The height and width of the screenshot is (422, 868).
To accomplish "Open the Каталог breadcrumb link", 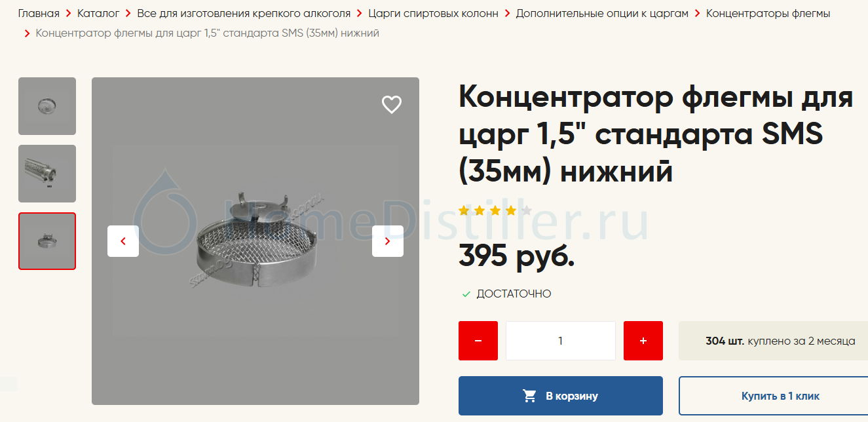I will pyautogui.click(x=98, y=13).
